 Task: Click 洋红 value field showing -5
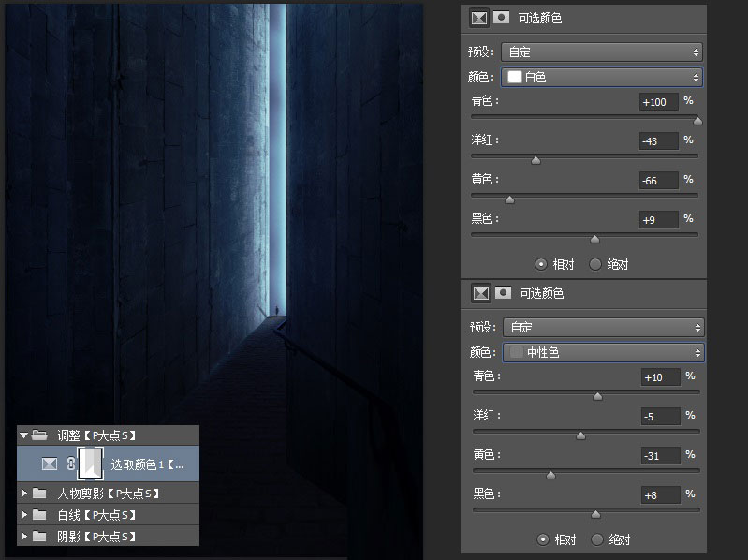coord(661,417)
